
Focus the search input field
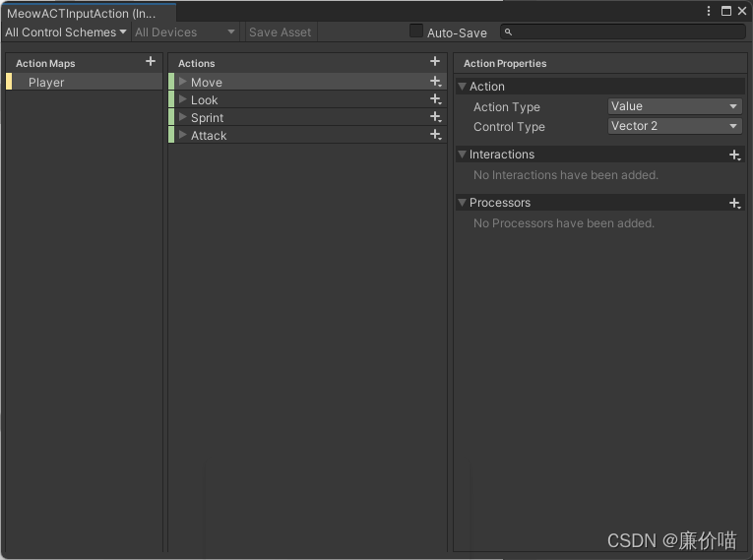[x=623, y=32]
